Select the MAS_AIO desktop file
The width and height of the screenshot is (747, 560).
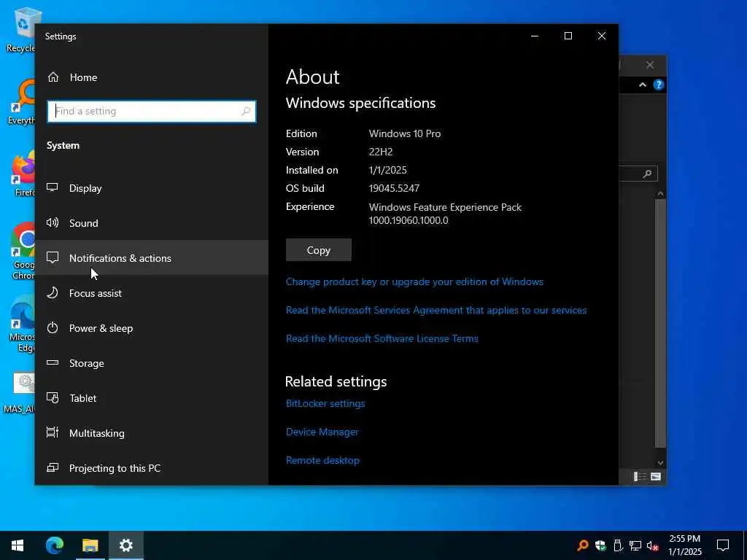coord(19,393)
